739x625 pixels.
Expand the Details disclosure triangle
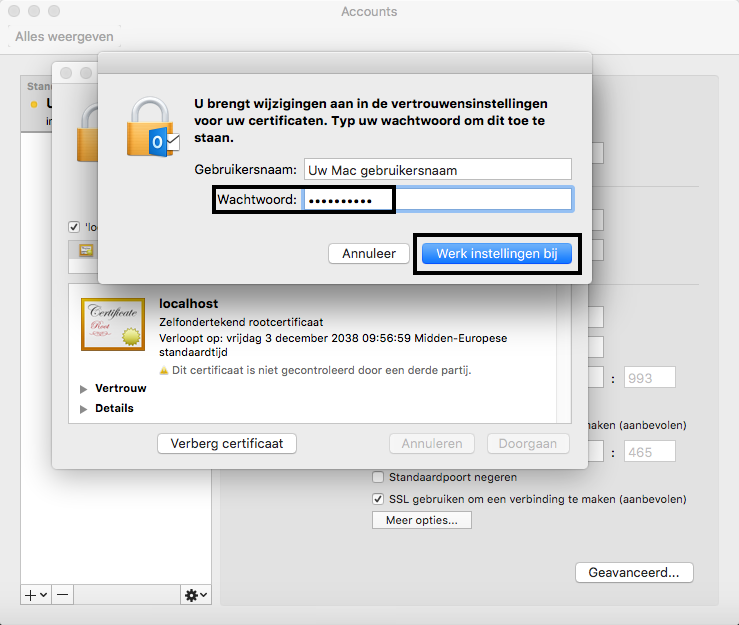tap(84, 408)
